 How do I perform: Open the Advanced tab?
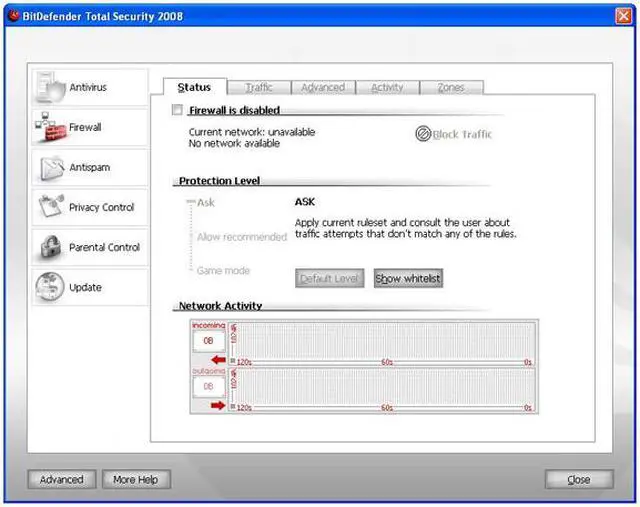(x=322, y=88)
